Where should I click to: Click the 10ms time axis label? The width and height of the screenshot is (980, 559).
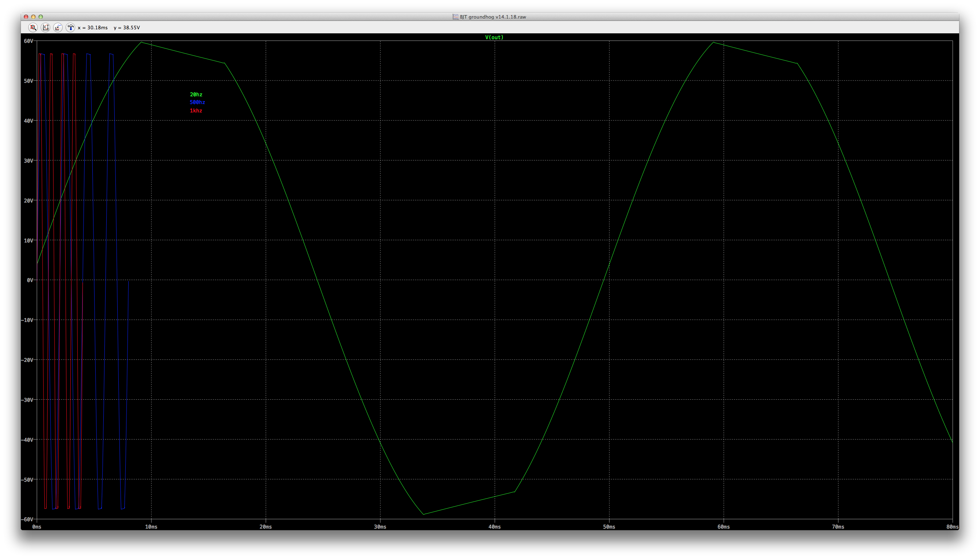pos(151,527)
